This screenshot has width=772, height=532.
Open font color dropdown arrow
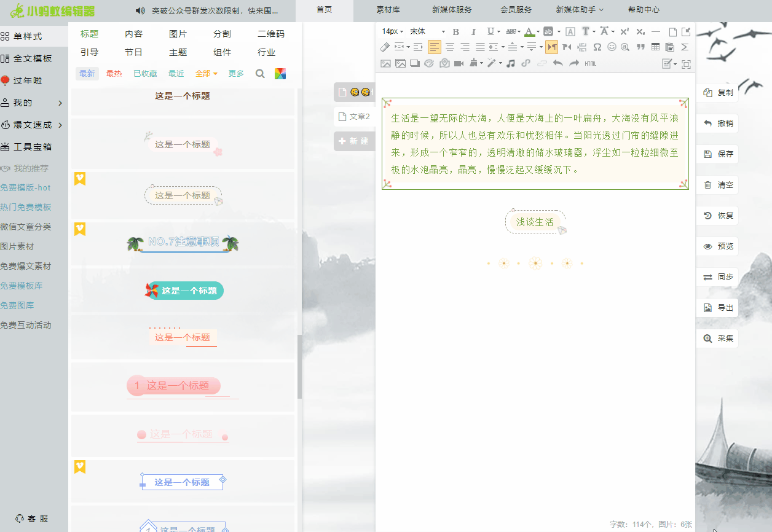[x=538, y=31]
